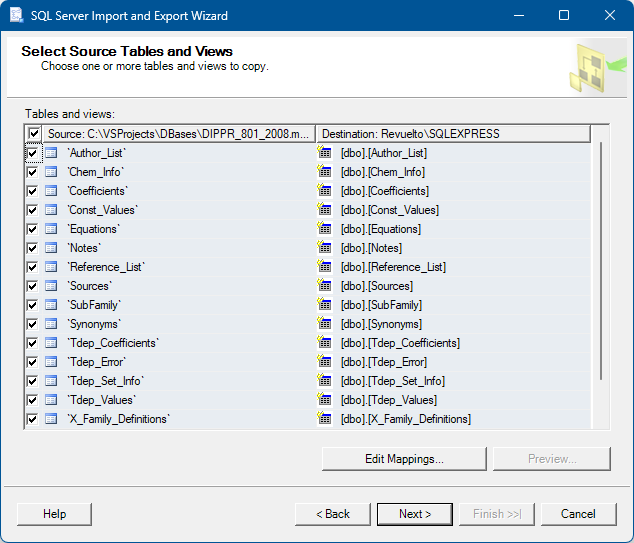
Task: Click the source table icon for Author_List
Action: [51, 153]
